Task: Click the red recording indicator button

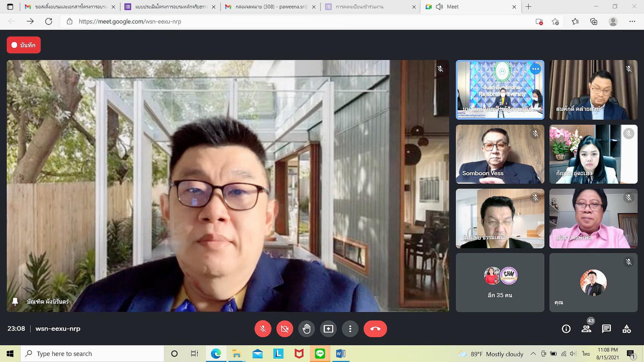Action: click(23, 45)
